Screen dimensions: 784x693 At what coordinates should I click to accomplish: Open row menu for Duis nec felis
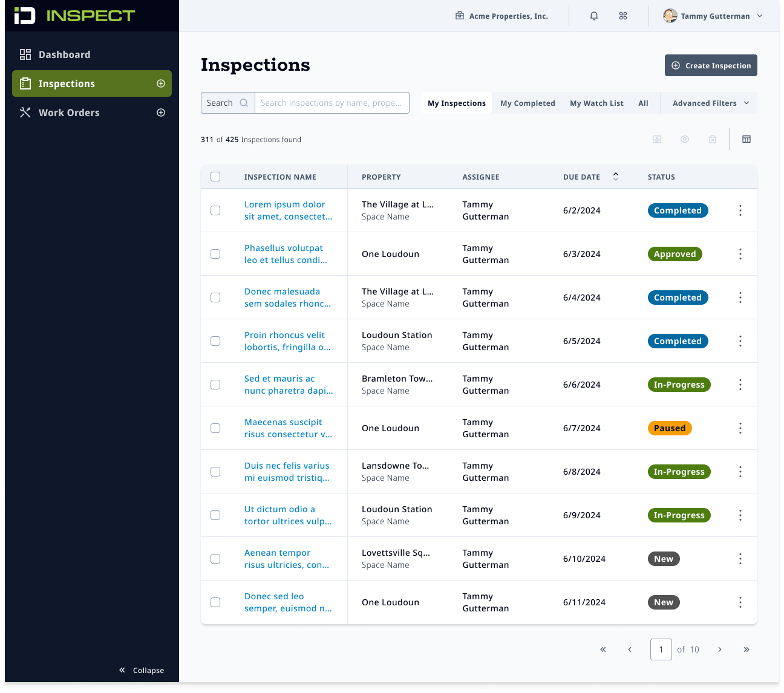coord(740,472)
